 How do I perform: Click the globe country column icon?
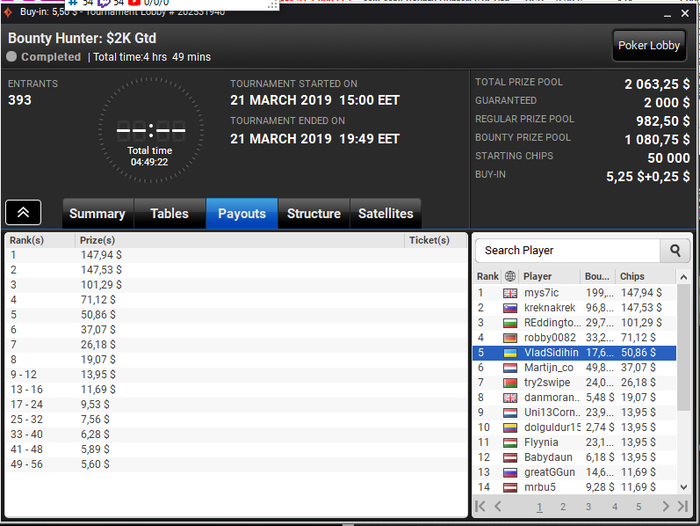pyautogui.click(x=510, y=276)
